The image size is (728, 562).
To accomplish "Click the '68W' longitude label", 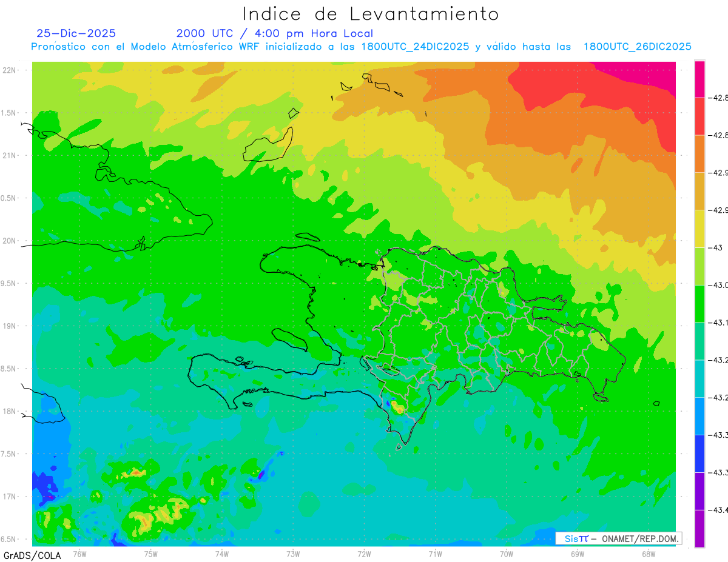I will (x=648, y=554).
